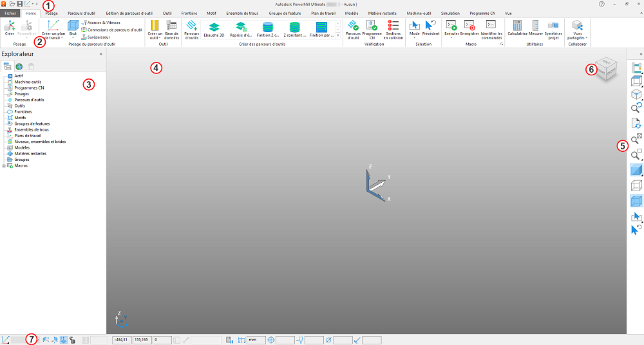Select the Reprise d'ébauche strategy
The width and height of the screenshot is (644, 345).
click(x=241, y=30)
